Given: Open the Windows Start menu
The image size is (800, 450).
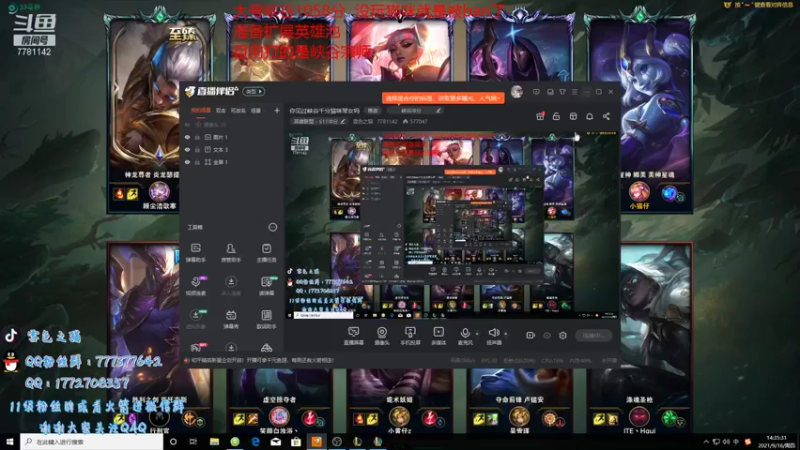Looking at the screenshot, I should 10,442.
